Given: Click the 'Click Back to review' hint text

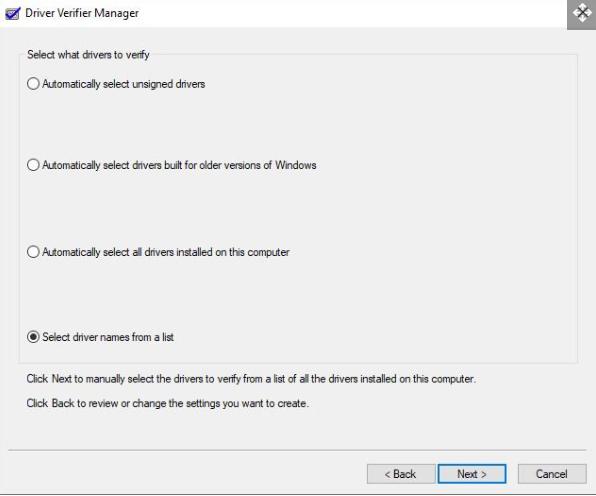Looking at the screenshot, I should 167,403.
